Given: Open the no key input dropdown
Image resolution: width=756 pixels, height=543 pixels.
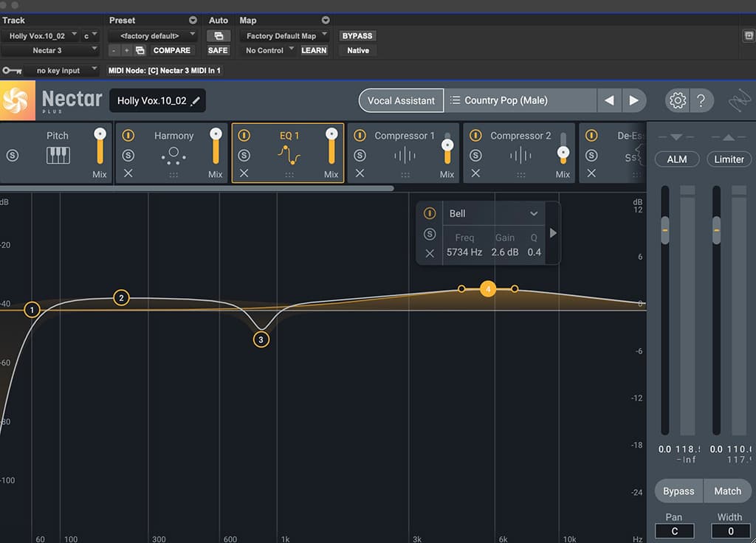Looking at the screenshot, I should [61, 71].
